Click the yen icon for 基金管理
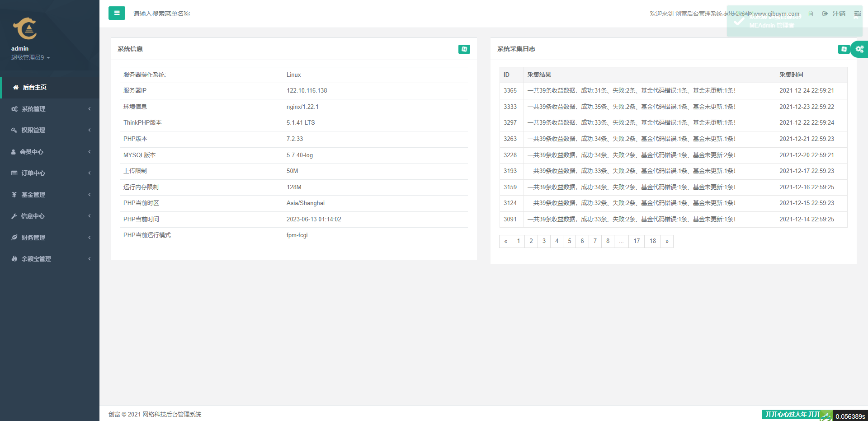Image resolution: width=868 pixels, height=421 pixels. click(x=14, y=195)
